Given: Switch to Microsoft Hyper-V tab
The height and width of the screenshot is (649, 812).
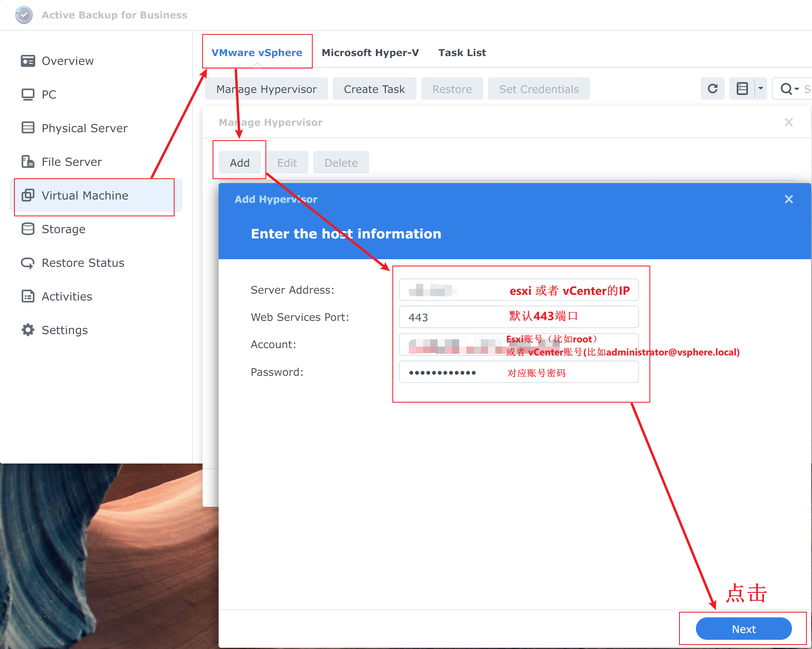Looking at the screenshot, I should [370, 52].
